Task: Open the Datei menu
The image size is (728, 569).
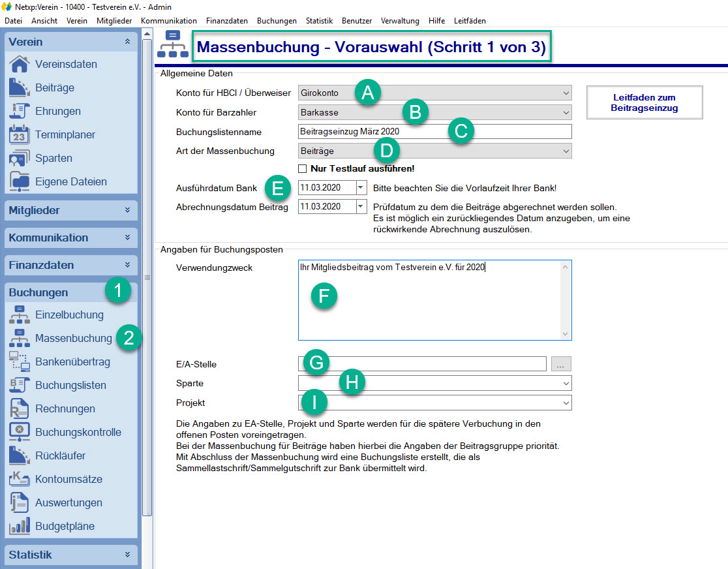Action: point(14,21)
